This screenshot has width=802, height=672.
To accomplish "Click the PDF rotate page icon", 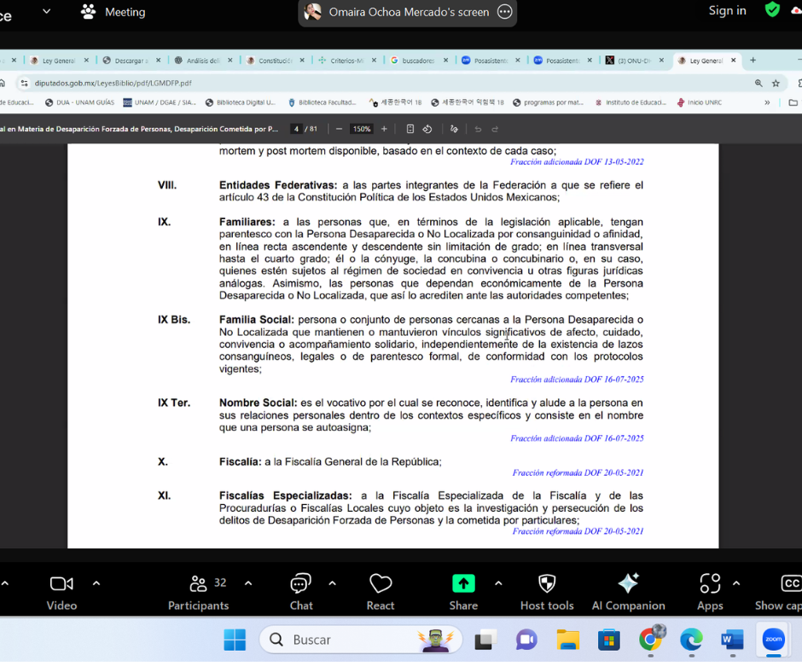I will [x=427, y=129].
